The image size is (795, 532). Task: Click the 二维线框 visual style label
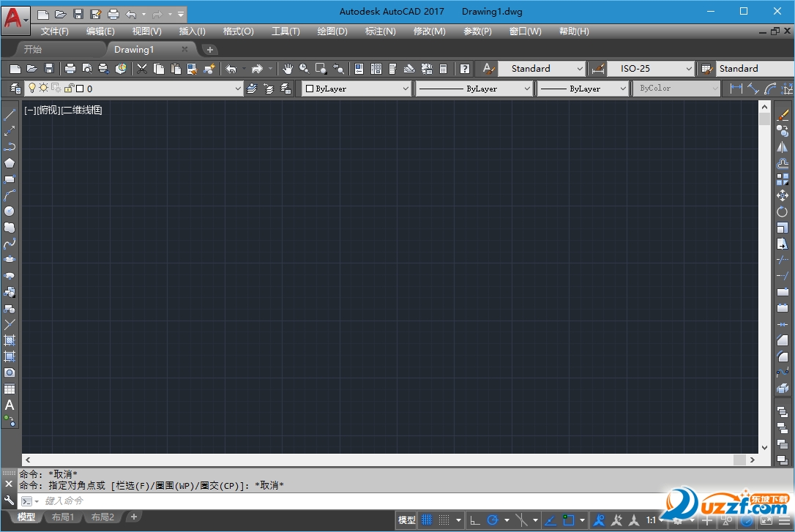point(82,110)
